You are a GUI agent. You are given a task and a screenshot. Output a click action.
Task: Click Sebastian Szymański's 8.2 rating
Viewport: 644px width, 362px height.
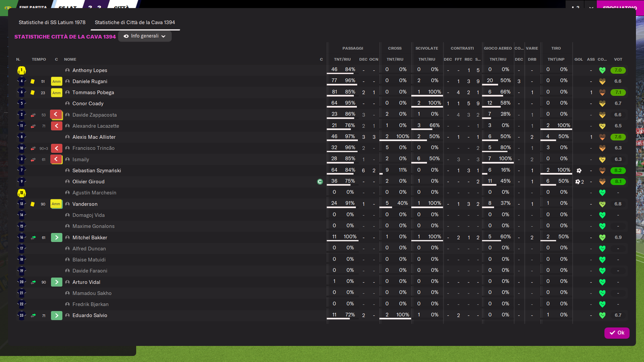pos(618,170)
